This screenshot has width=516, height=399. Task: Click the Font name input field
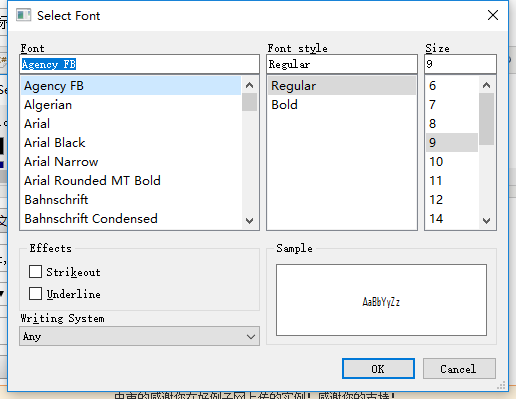pos(139,64)
